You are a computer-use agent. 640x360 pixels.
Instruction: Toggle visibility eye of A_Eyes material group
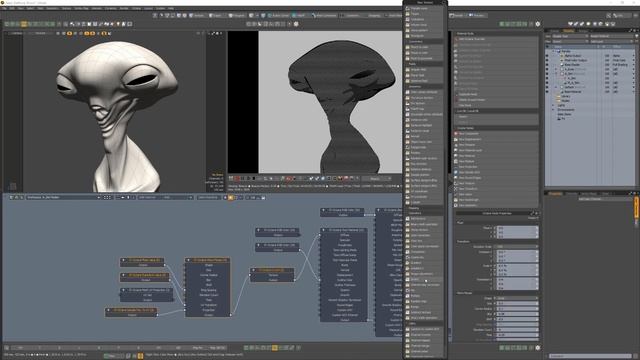coord(547,69)
